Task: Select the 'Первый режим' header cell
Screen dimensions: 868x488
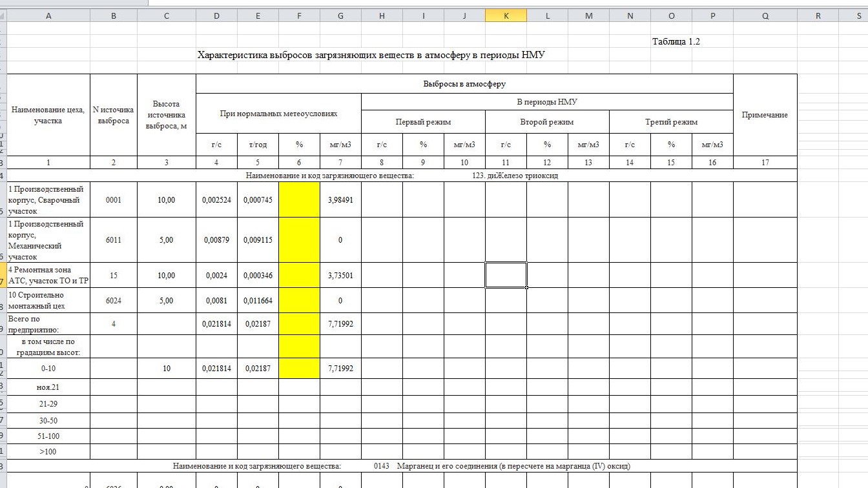Action: pos(423,121)
